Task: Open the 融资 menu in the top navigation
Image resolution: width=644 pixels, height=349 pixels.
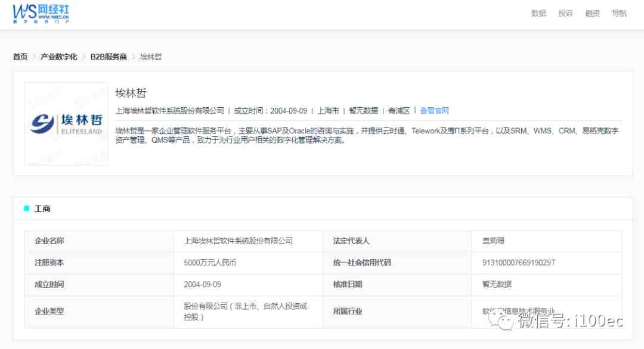Action: pyautogui.click(x=592, y=14)
